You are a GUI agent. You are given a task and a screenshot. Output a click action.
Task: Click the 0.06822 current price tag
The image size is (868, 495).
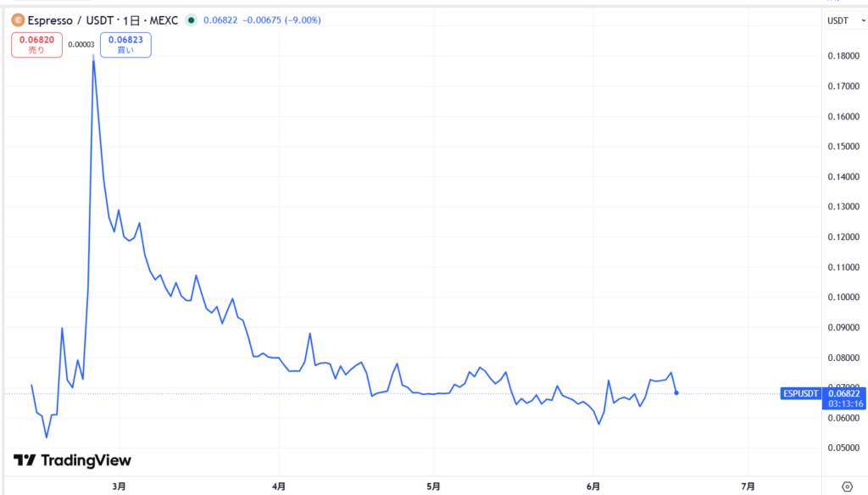(x=844, y=393)
